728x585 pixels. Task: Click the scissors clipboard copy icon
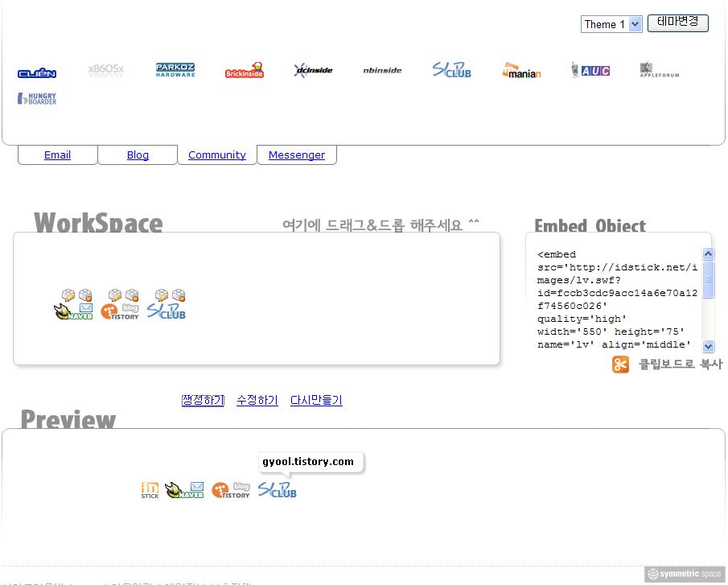click(620, 365)
